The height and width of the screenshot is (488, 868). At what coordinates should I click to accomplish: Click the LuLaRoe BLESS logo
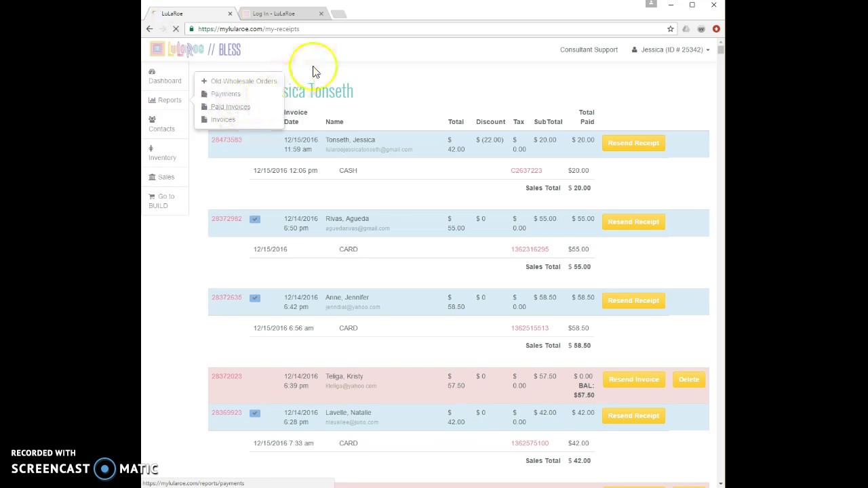pyautogui.click(x=195, y=49)
